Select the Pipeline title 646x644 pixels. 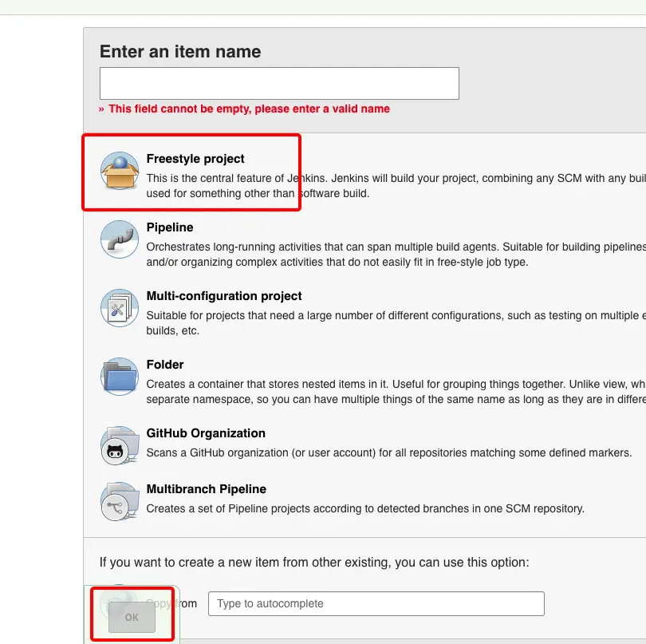[170, 227]
